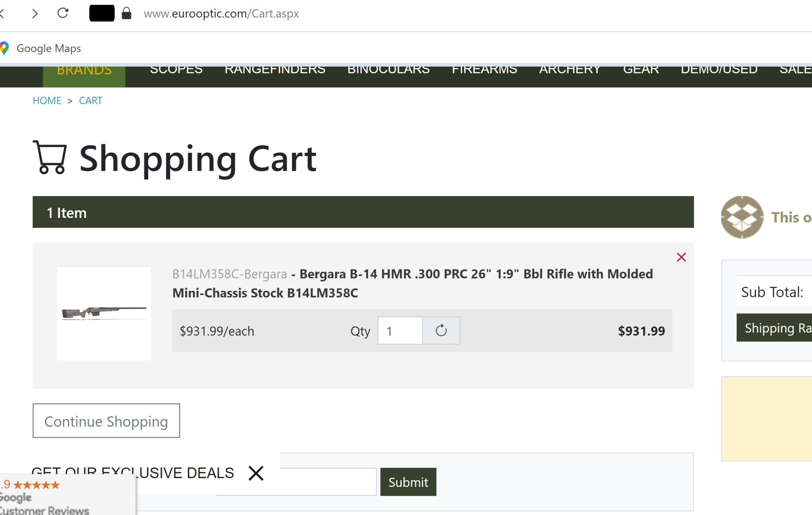Click the free shipping box icon
812x515 pixels.
tap(742, 217)
